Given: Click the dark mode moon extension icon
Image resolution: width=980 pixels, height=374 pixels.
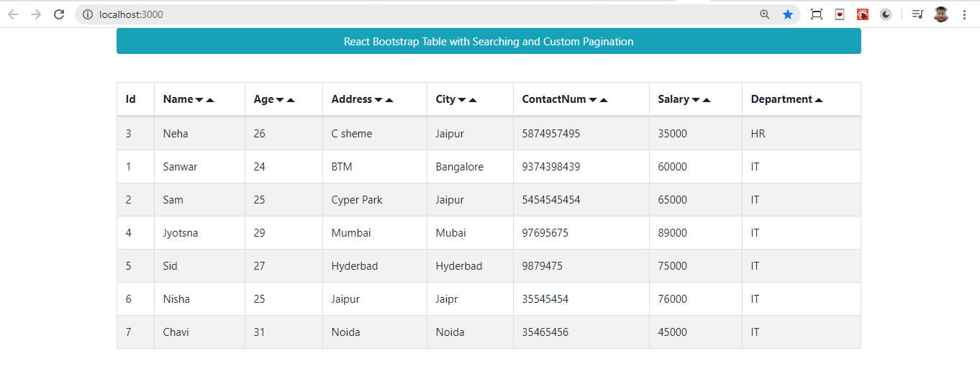Looking at the screenshot, I should point(886,14).
